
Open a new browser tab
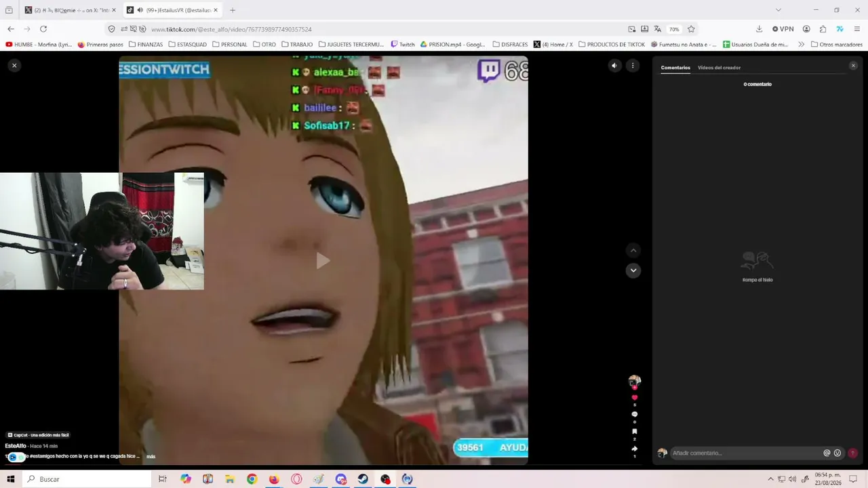coord(233,10)
